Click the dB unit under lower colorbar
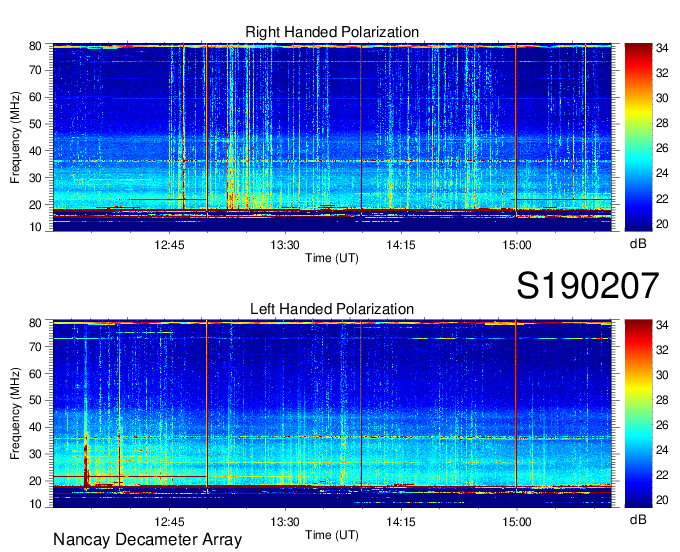This screenshot has height=552, width=680. [x=638, y=519]
